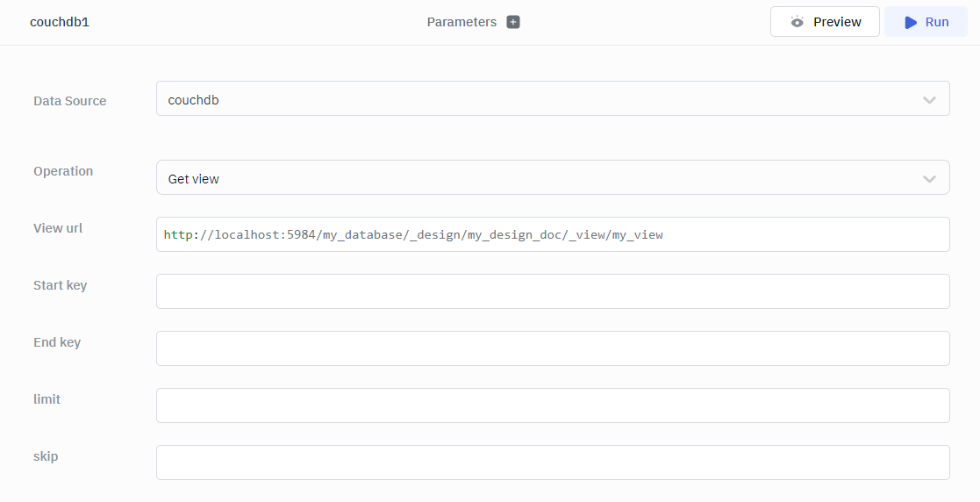The width and height of the screenshot is (980, 502).
Task: Click the eye icon in Preview
Action: pyautogui.click(x=797, y=22)
